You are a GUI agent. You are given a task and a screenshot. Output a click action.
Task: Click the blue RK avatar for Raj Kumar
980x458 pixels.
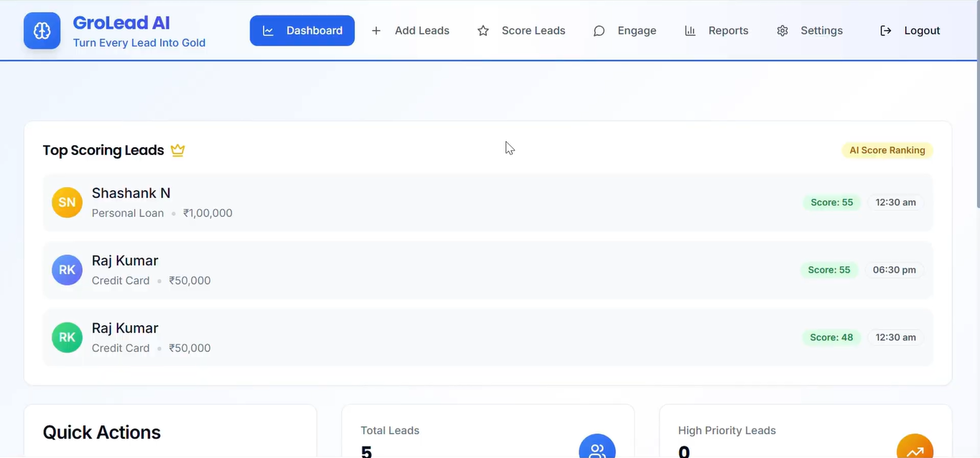tap(67, 270)
